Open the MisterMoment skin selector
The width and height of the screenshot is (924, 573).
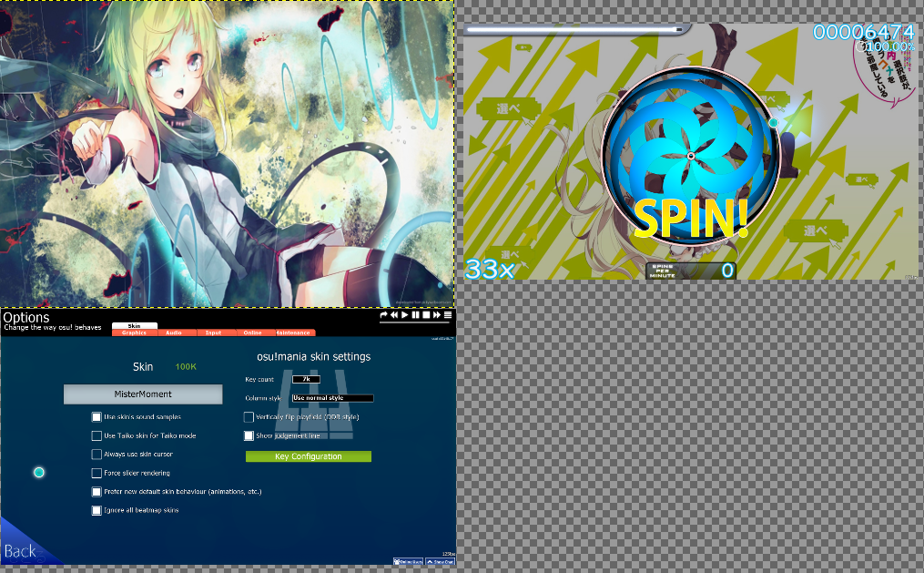tap(143, 394)
